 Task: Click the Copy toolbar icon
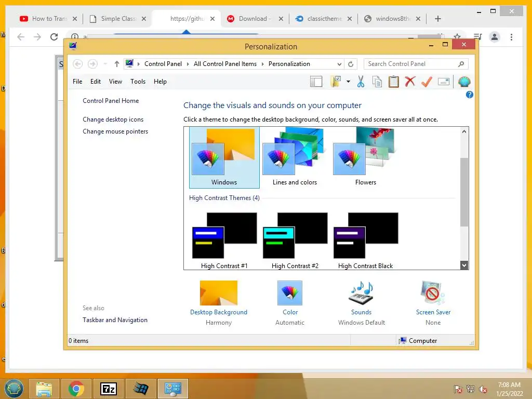[x=377, y=82]
